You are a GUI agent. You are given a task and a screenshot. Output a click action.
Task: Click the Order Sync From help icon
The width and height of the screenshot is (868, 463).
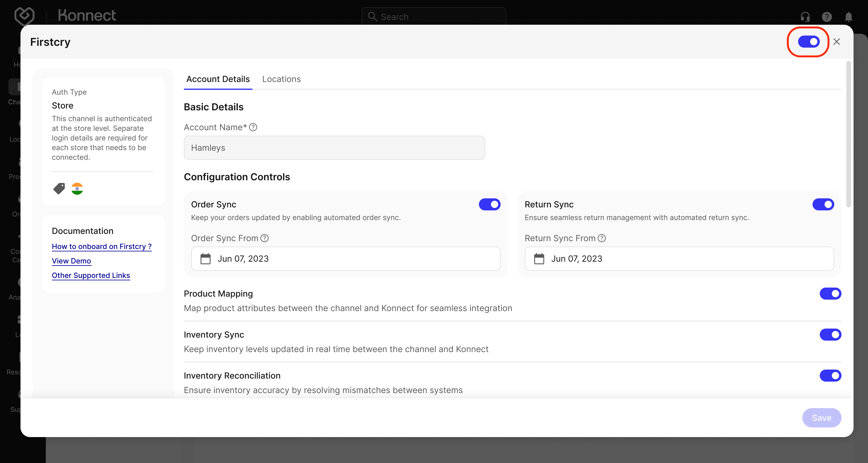pyautogui.click(x=265, y=238)
